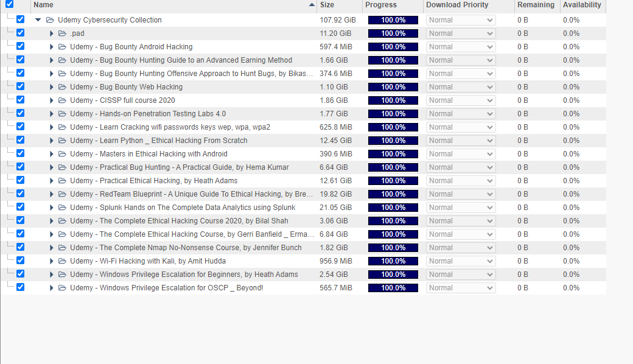Click size value 107.92 GiB
The image size is (633, 364).
338,19
